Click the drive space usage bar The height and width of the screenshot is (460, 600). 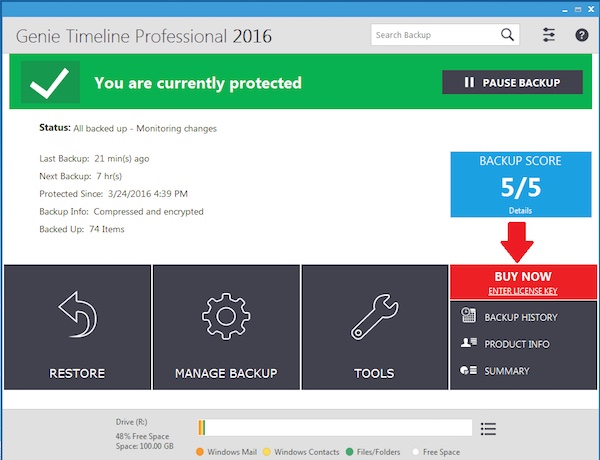pyautogui.click(x=335, y=428)
